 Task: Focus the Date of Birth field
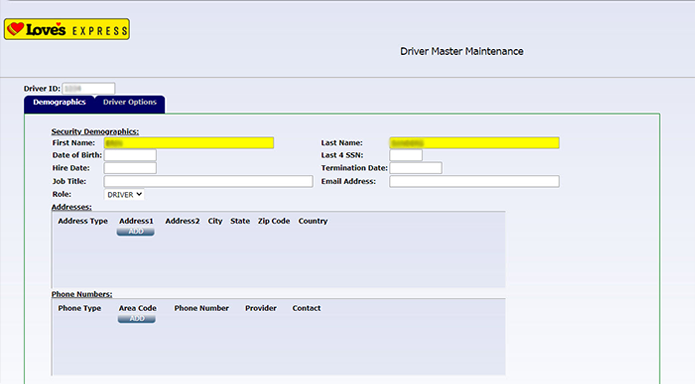point(130,155)
